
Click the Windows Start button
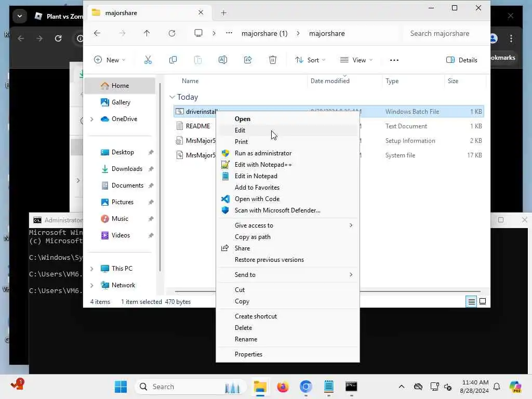[121, 387]
